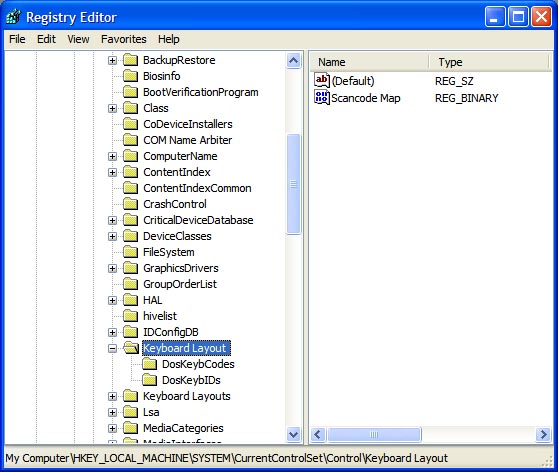The width and height of the screenshot is (558, 472).
Task: Click the GroupOrderList folder icon
Action: click(131, 284)
